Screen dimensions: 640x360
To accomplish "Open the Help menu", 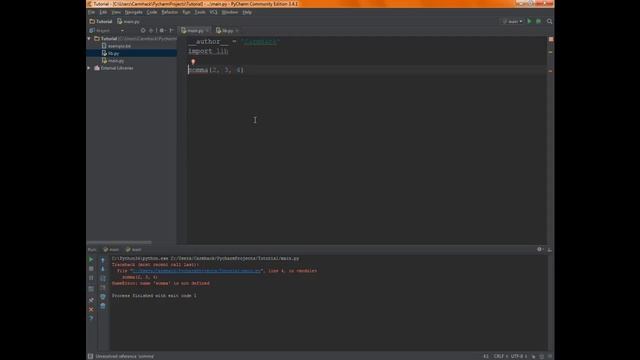I will click(247, 12).
